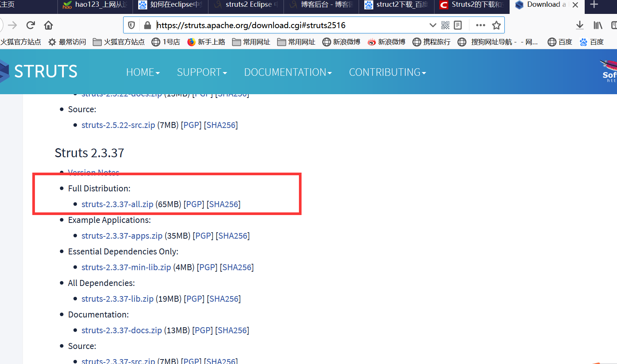Click the 'Full Distribution:' label
This screenshot has width=617, height=364.
[x=99, y=188]
